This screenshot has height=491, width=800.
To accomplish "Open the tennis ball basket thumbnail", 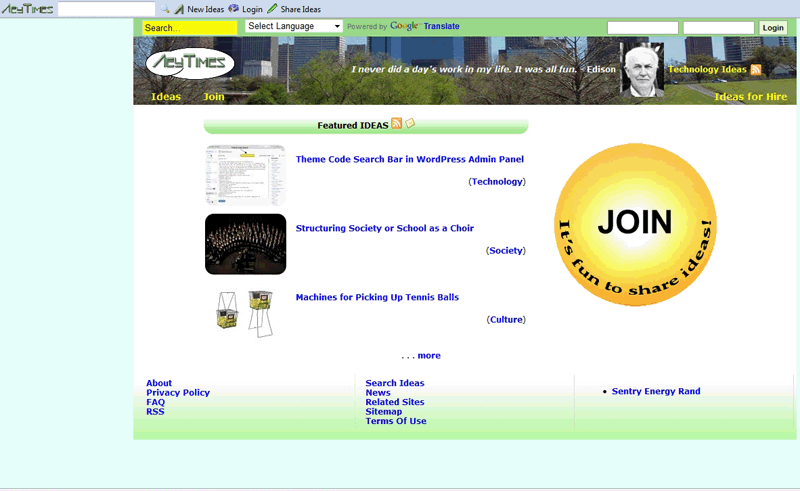I will coord(245,313).
